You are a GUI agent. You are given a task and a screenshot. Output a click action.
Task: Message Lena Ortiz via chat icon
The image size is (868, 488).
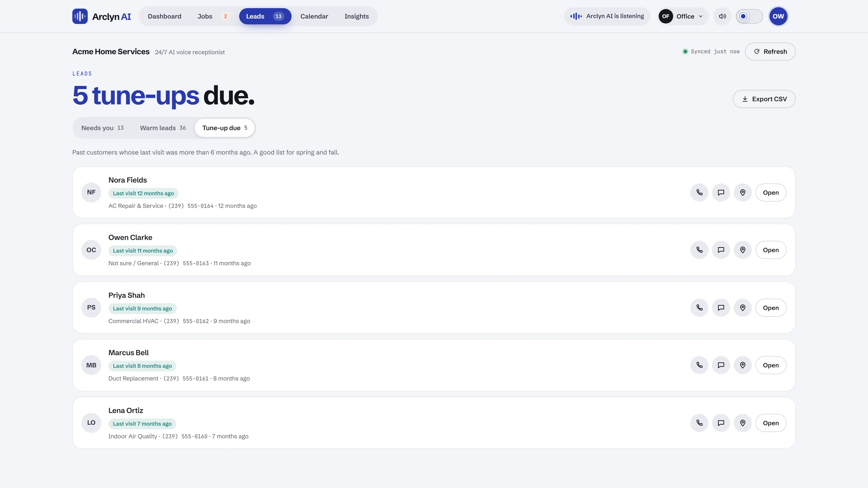coord(721,423)
